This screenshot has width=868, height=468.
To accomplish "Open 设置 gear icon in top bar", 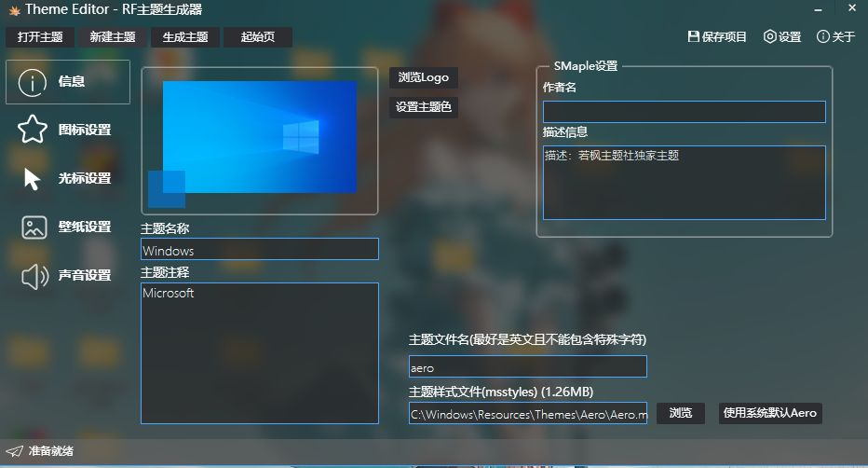I will 769,36.
